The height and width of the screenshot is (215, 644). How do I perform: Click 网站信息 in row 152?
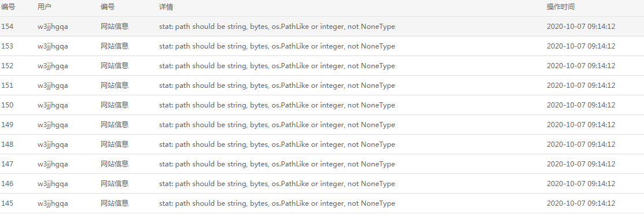(x=115, y=66)
